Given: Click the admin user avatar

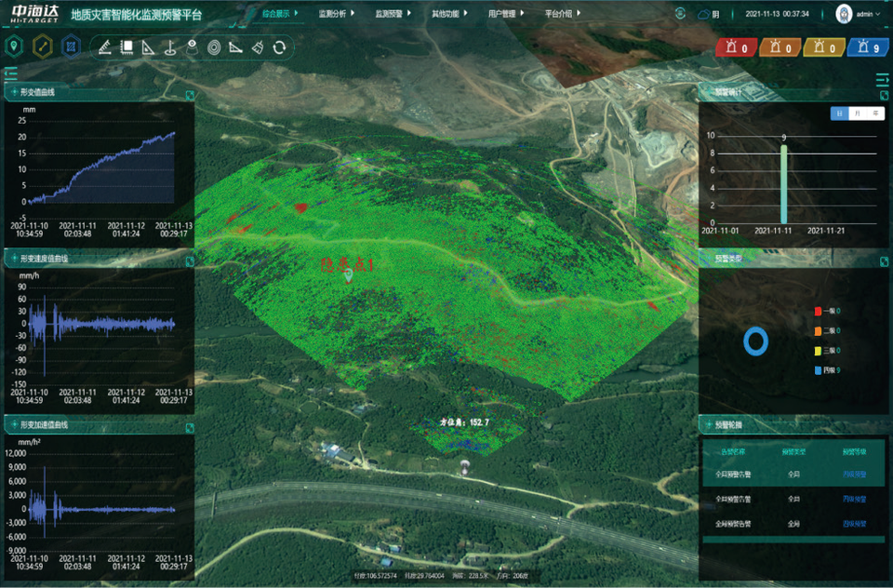Looking at the screenshot, I should (x=844, y=14).
